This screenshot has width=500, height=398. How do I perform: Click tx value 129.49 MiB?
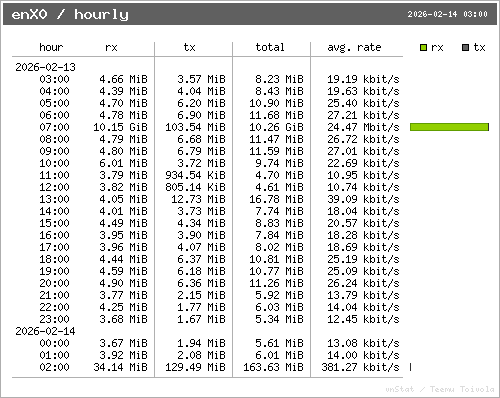195,367
